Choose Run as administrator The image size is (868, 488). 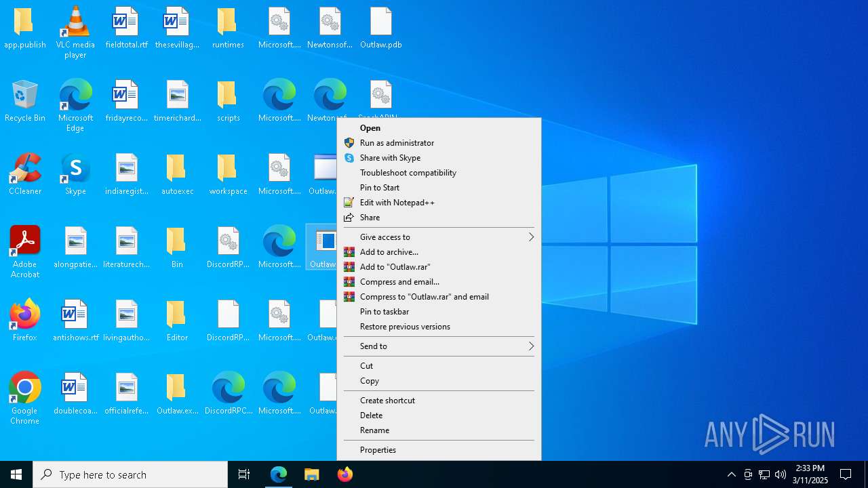(x=439, y=143)
